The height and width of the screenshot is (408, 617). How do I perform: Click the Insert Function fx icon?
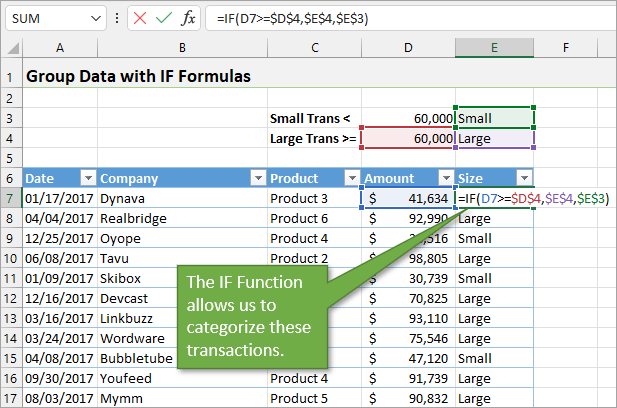(188, 19)
